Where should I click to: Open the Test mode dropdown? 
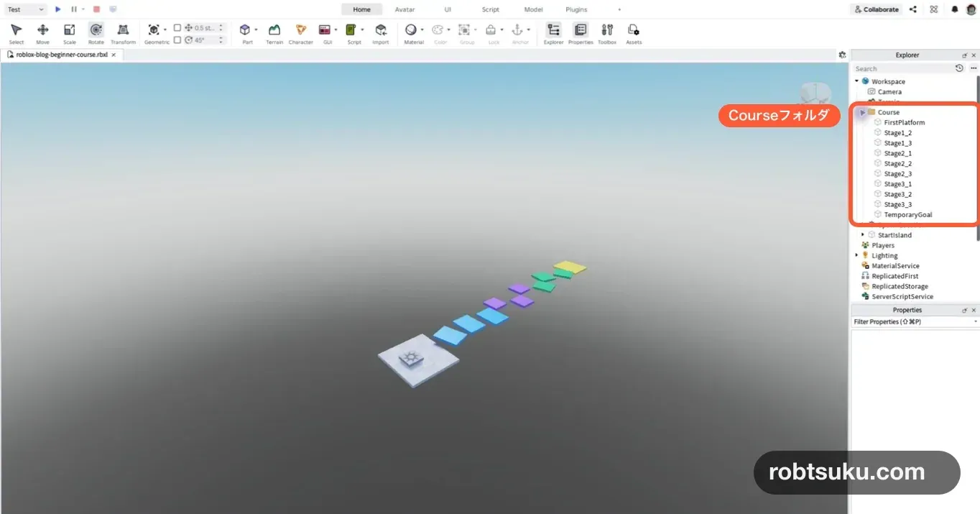click(x=26, y=9)
